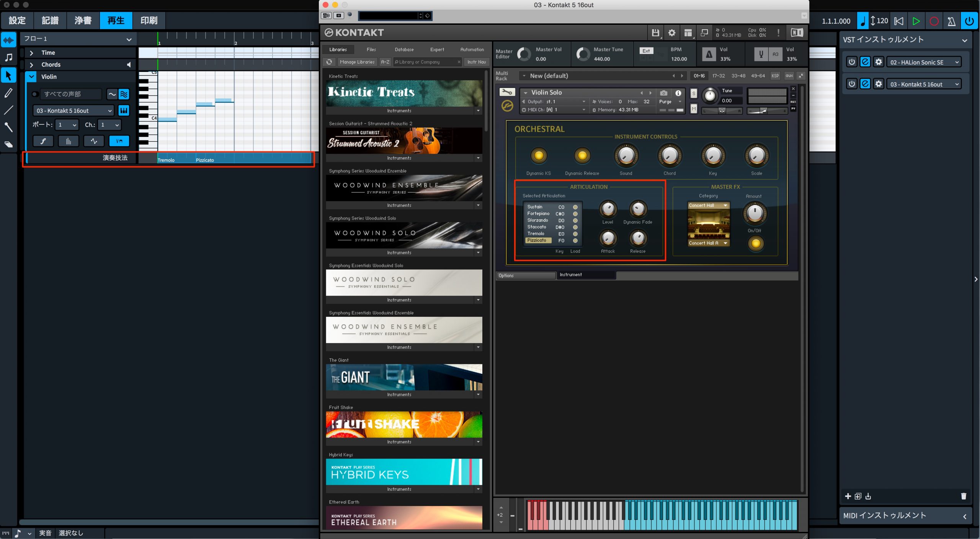This screenshot has width=980, height=539.
Task: Open the Concert Hall category dropdown
Action: coord(709,205)
